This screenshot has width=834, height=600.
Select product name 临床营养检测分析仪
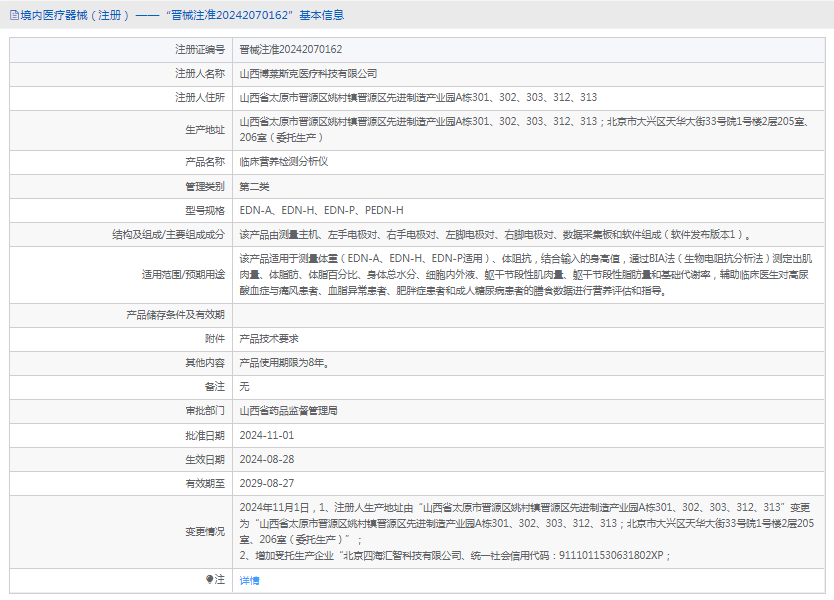point(283,162)
